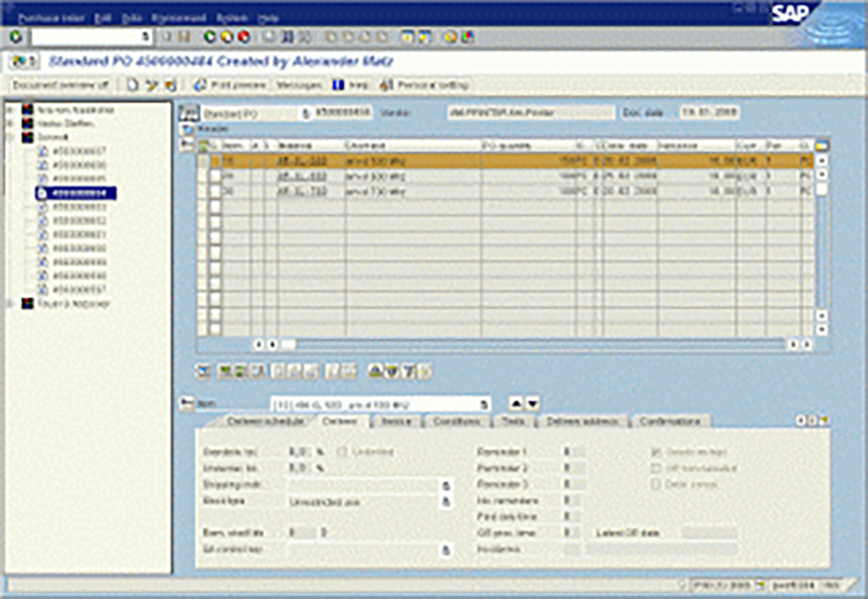Click the Print preview icon

click(x=201, y=85)
